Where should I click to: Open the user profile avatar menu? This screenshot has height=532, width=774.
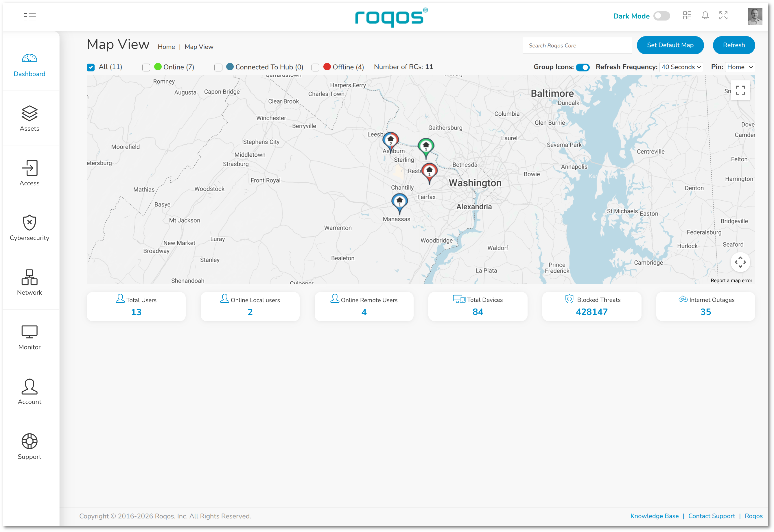(754, 16)
